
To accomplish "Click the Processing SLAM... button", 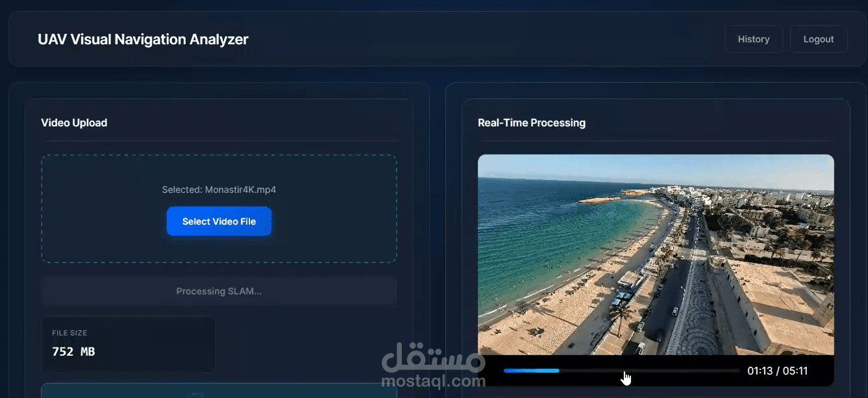I will pos(219,292).
